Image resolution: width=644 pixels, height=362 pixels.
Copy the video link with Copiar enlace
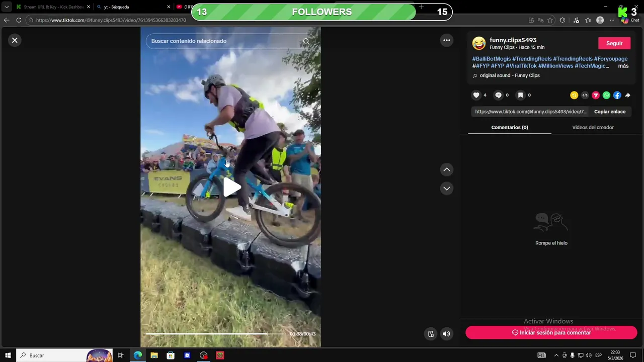click(610, 112)
